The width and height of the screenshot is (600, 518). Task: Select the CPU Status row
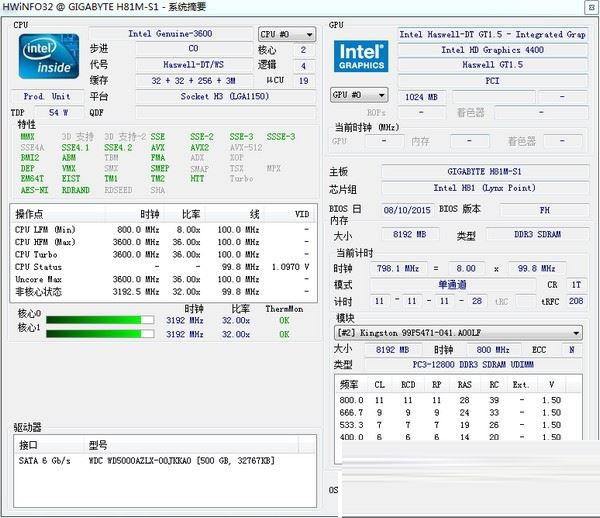[163, 267]
